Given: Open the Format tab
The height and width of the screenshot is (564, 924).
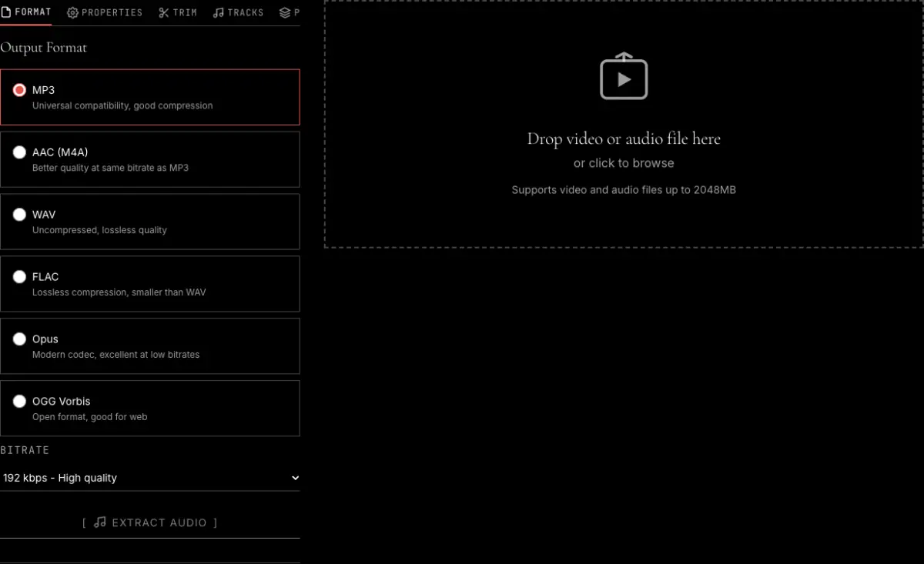Looking at the screenshot, I should coord(26,12).
